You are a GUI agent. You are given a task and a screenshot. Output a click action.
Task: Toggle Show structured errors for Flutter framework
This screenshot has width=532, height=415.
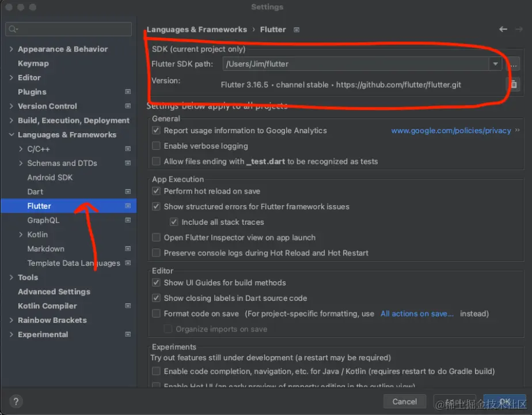coord(156,206)
